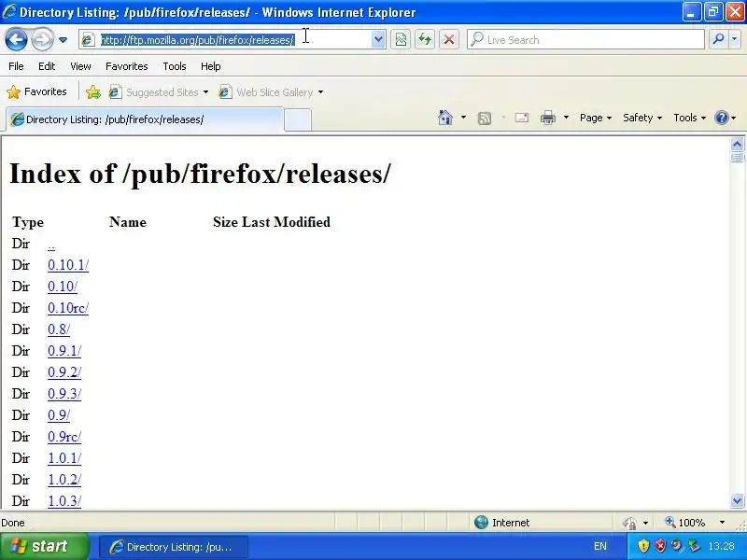Image resolution: width=747 pixels, height=560 pixels.
Task: Open the 0.8/ directory link
Action: 59,329
